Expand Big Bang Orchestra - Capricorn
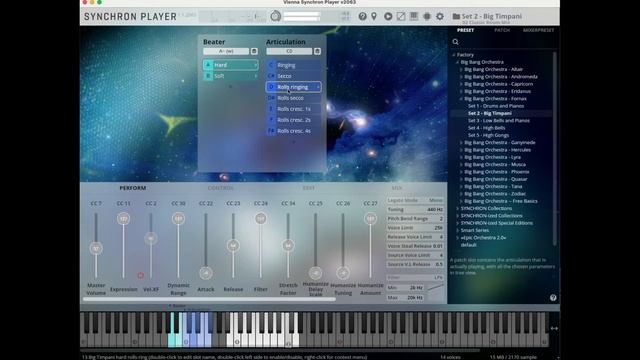 (461, 84)
